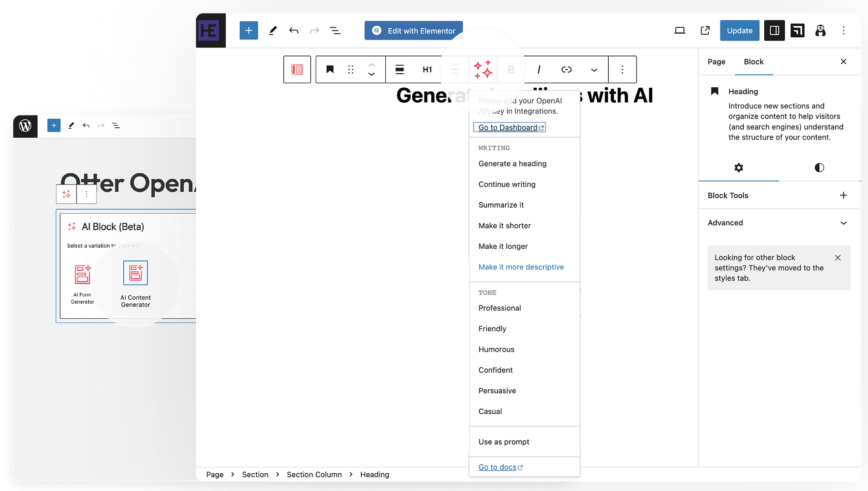This screenshot has height=491, width=868.
Task: Close the settings sidebar
Action: point(843,61)
